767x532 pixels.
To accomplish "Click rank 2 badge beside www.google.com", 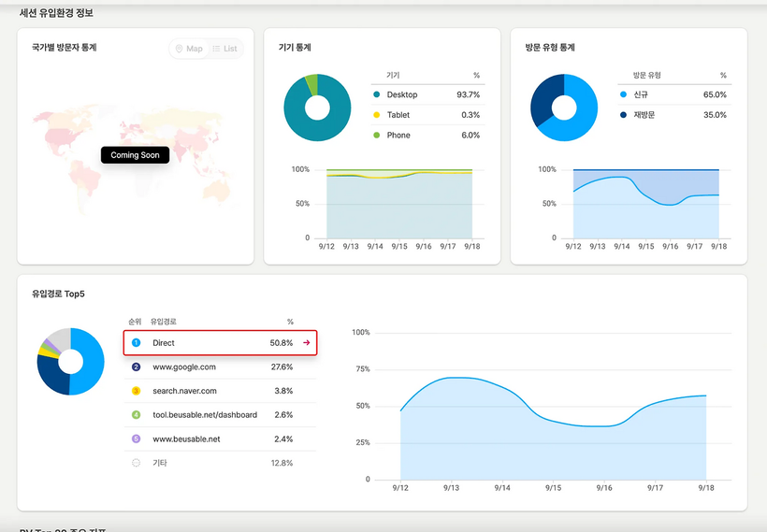I will 136,367.
